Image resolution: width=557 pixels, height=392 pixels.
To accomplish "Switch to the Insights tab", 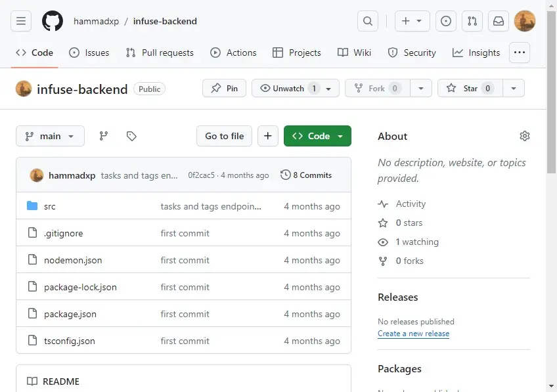I will click(476, 53).
